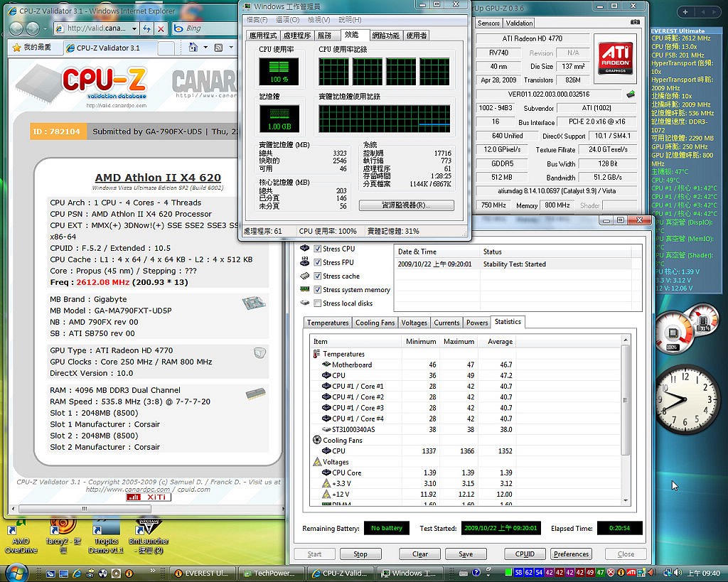728x582 pixels.
Task: Open the IE address bar dropdown arrow
Action: [x=134, y=28]
